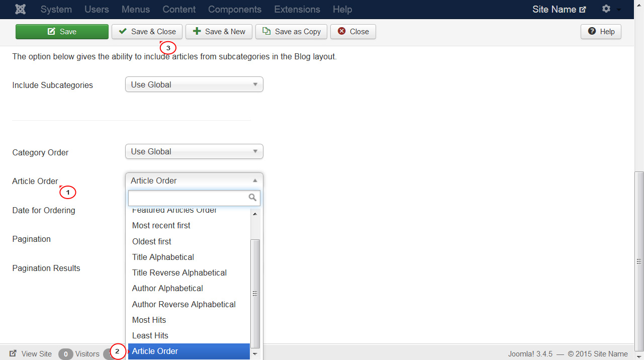The image size is (644, 360).
Task: Click the green Save button
Action: point(62,31)
